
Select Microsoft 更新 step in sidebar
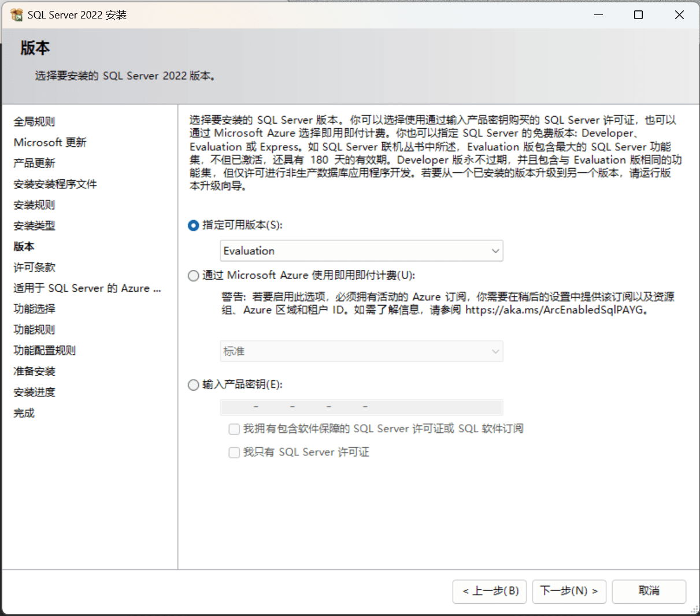click(x=50, y=143)
